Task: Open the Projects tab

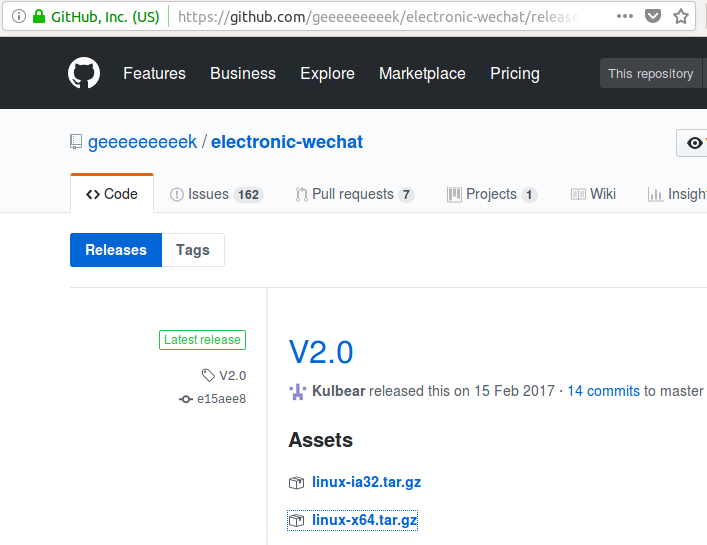Action: [x=492, y=194]
